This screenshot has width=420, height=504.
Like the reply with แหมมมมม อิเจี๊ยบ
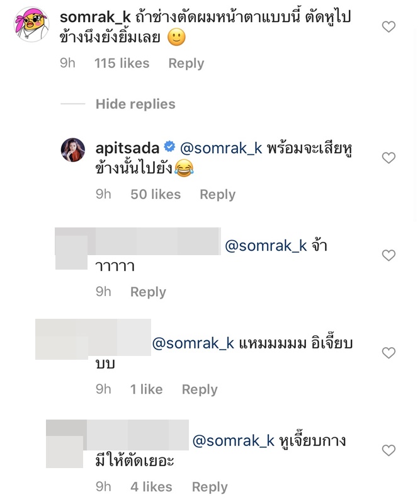[x=389, y=353]
